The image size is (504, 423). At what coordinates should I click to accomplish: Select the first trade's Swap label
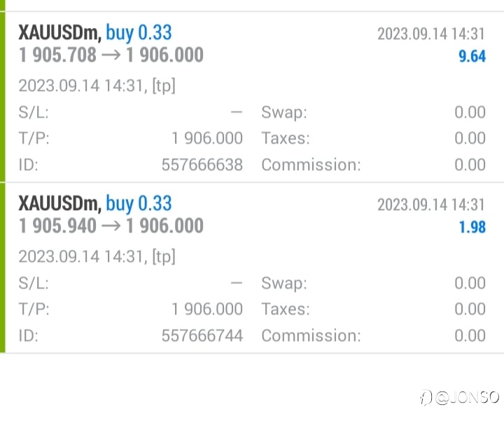[284, 113]
